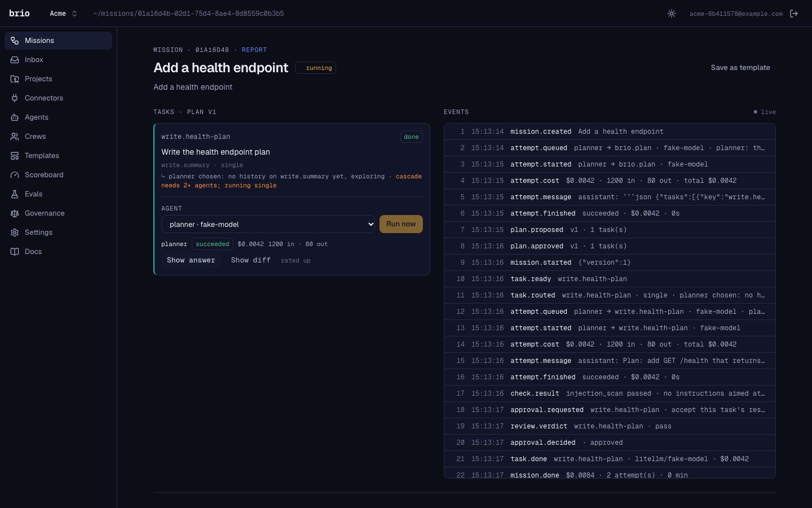Click the Scoreboard gauge icon
812x508 pixels.
pos(15,175)
